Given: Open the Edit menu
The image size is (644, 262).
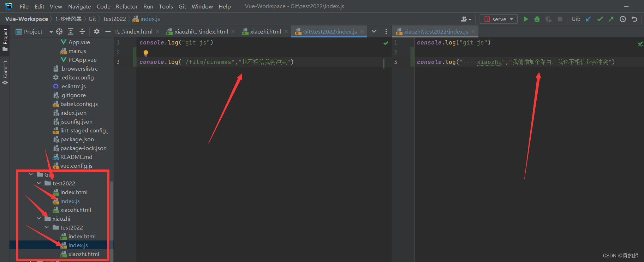Looking at the screenshot, I should 39,6.
